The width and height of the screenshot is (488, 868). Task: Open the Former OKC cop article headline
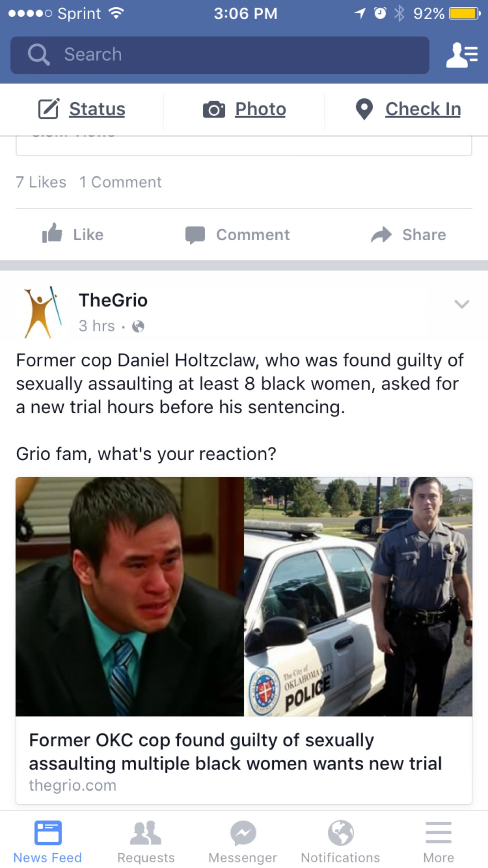[x=235, y=752]
